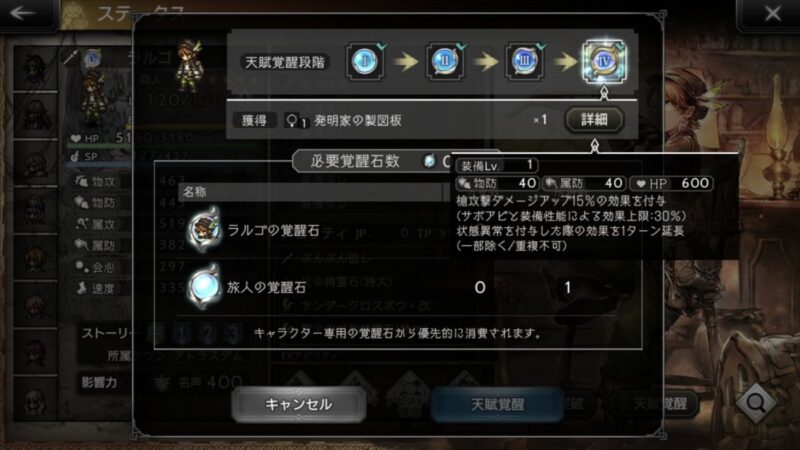This screenshot has height=450, width=800.
Task: Click the character sprite beside 天賦覚醒段階
Action: click(190, 65)
